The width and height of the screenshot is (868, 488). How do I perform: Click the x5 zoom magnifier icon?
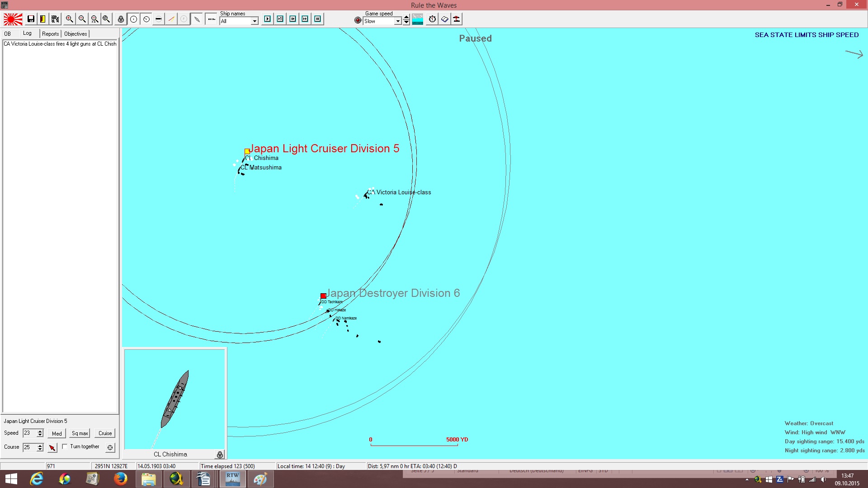94,19
